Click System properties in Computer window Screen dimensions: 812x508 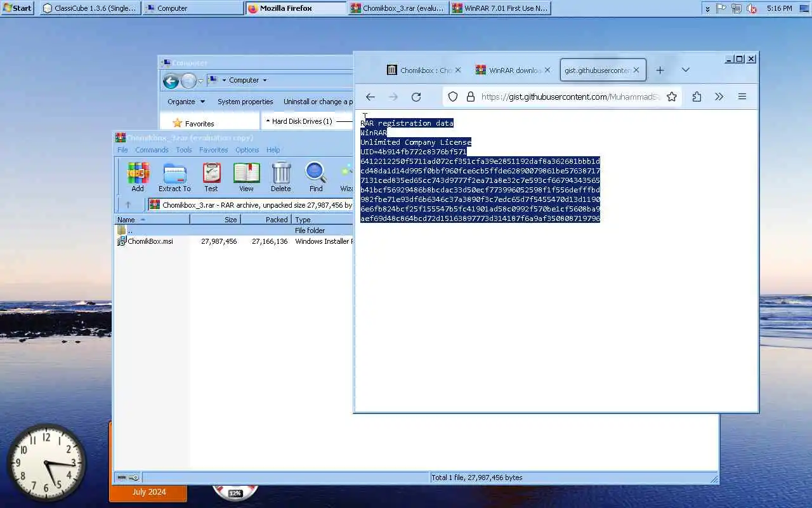click(245, 102)
